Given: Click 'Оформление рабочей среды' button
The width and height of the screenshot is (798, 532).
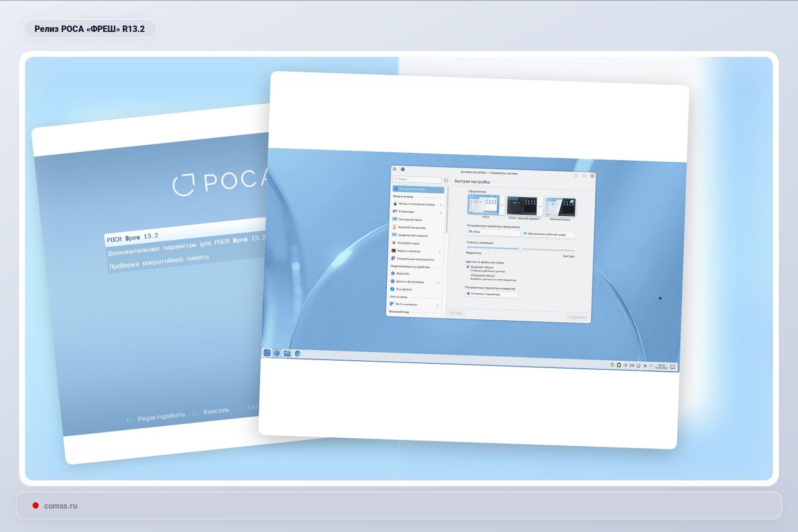Looking at the screenshot, I should pos(547,234).
